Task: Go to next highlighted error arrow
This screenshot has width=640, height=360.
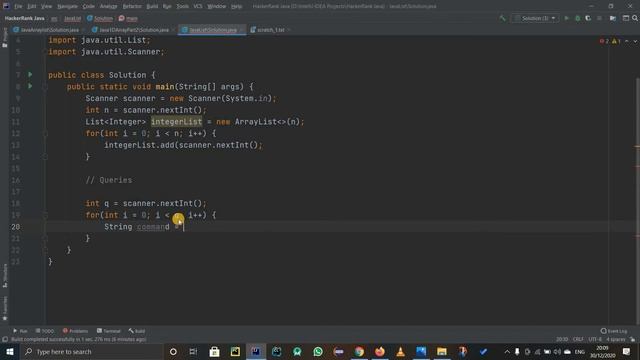Action: (635, 41)
